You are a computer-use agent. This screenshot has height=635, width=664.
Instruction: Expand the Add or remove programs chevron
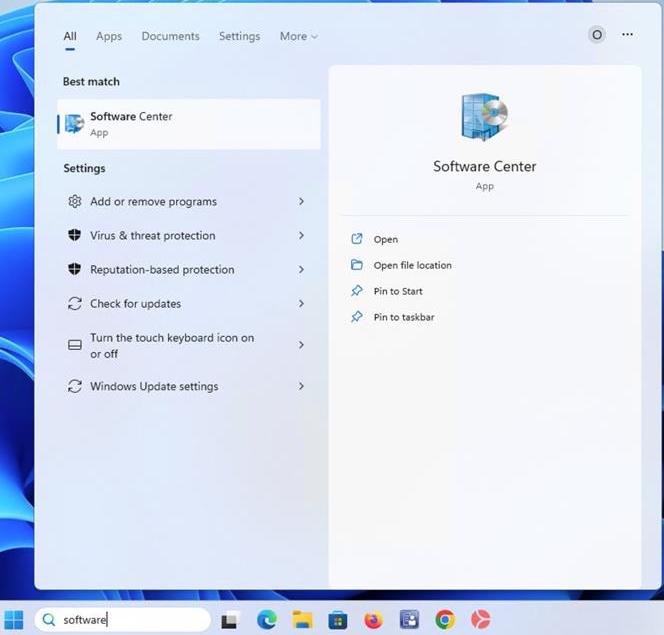point(301,202)
